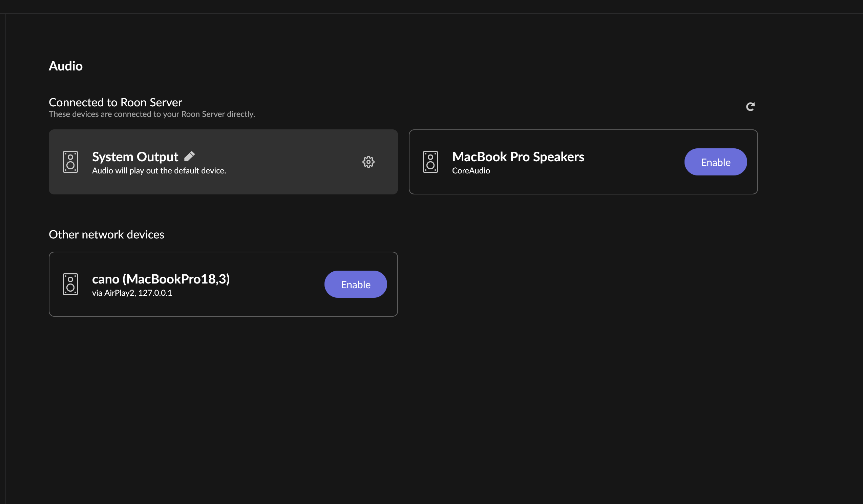
Task: Click the MacBook Pro Speakers speaker icon
Action: (x=430, y=162)
